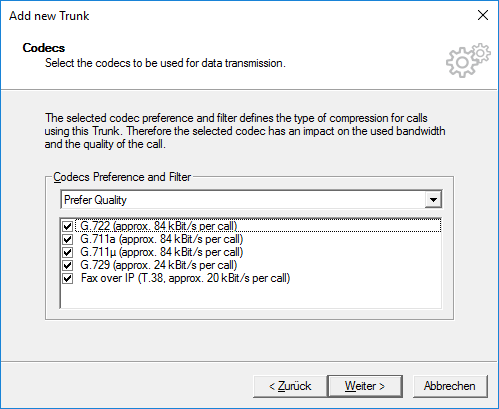Click empty area below the codec list
The image size is (499, 409).
point(251,296)
